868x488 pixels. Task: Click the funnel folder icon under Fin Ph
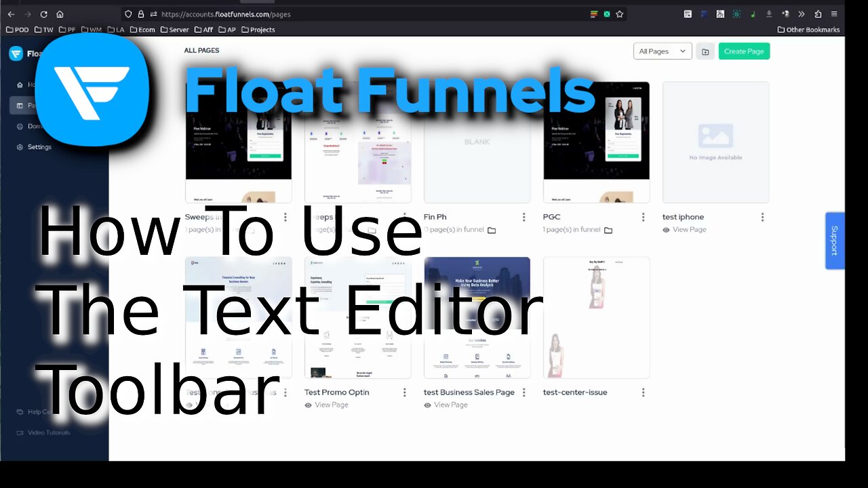tap(492, 230)
